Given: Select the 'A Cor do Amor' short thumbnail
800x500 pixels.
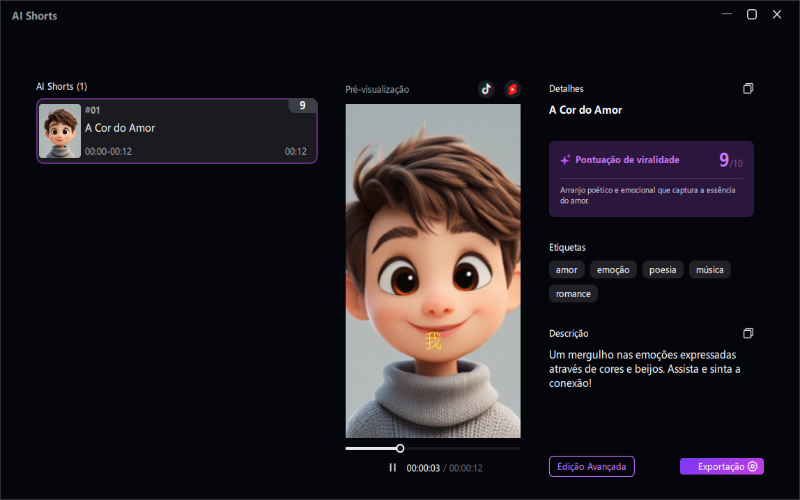Looking at the screenshot, I should (x=60, y=131).
